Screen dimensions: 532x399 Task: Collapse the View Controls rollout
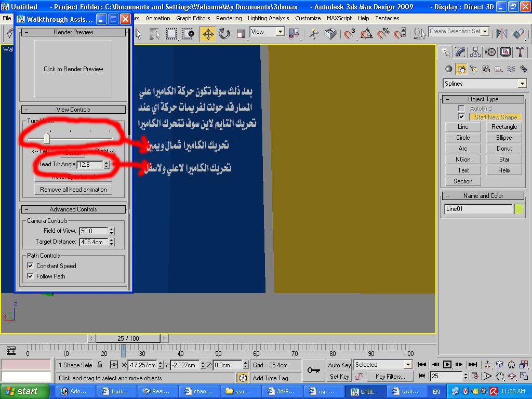coord(73,110)
